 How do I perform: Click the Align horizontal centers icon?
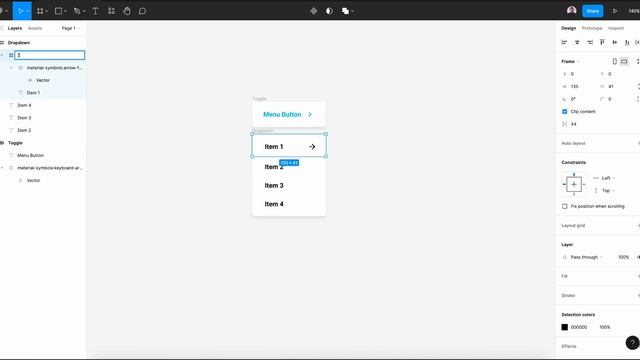click(577, 42)
